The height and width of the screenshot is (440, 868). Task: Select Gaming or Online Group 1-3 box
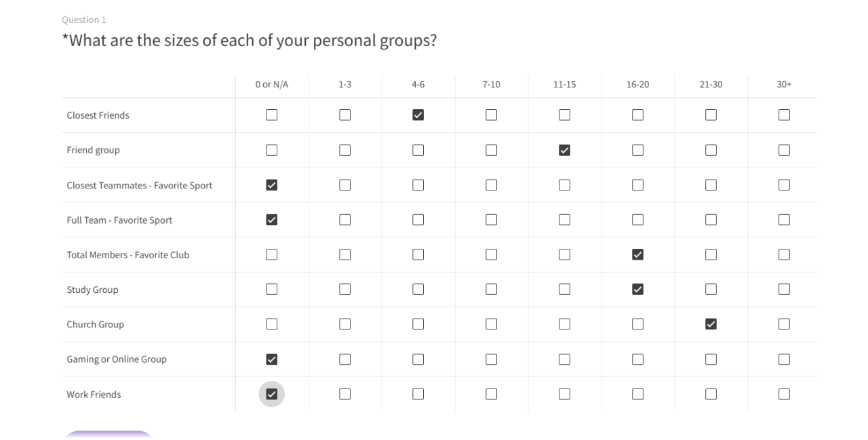point(344,359)
